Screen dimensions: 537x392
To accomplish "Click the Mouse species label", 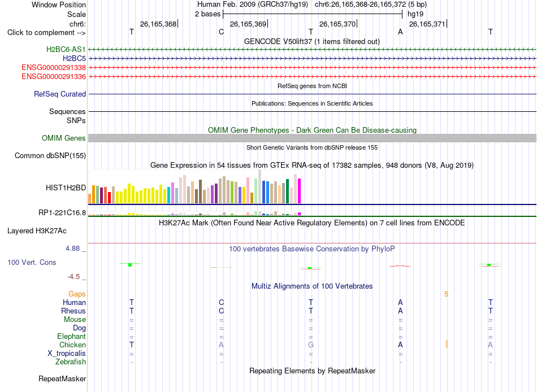I will [x=75, y=320].
